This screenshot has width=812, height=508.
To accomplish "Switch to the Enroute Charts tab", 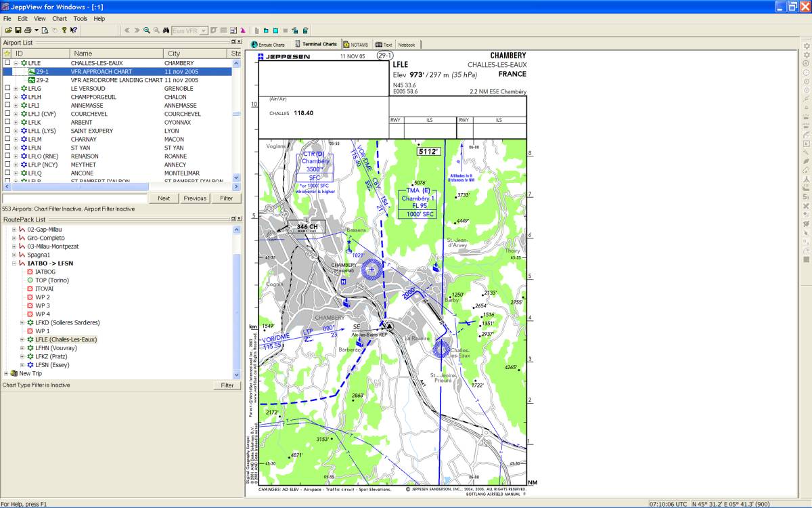I will coord(268,45).
